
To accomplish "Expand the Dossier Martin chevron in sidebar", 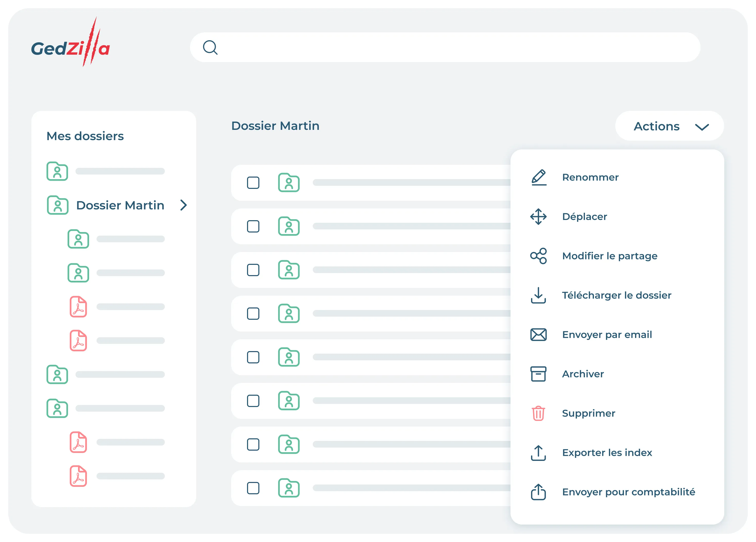I will point(183,205).
